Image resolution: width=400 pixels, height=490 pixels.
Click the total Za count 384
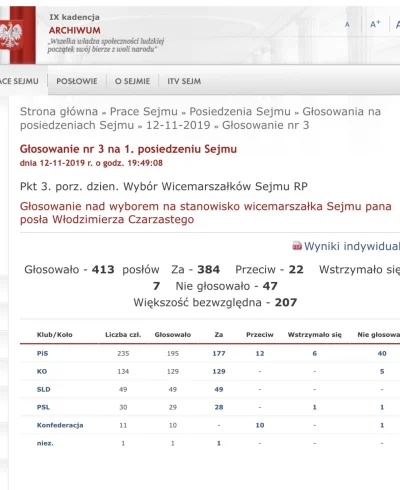208,269
